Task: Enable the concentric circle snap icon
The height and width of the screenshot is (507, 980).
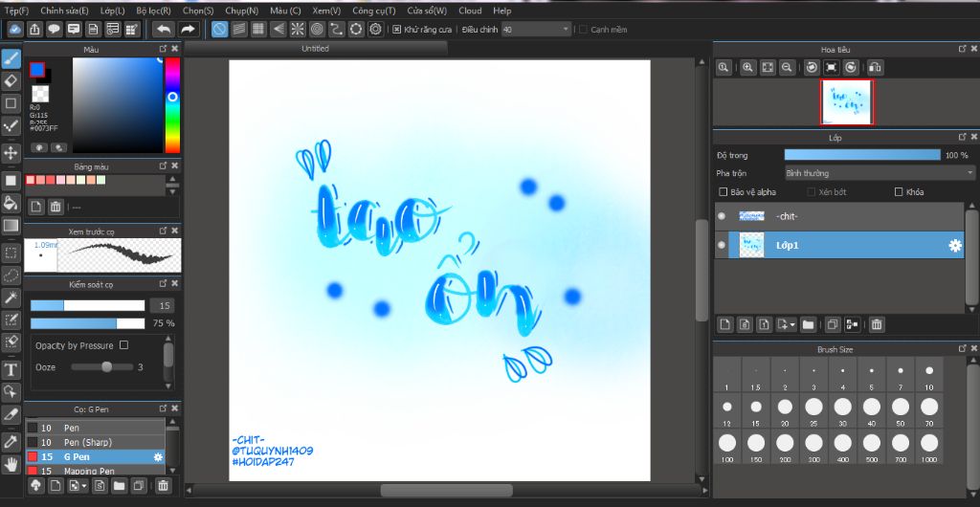Action: pyautogui.click(x=317, y=29)
